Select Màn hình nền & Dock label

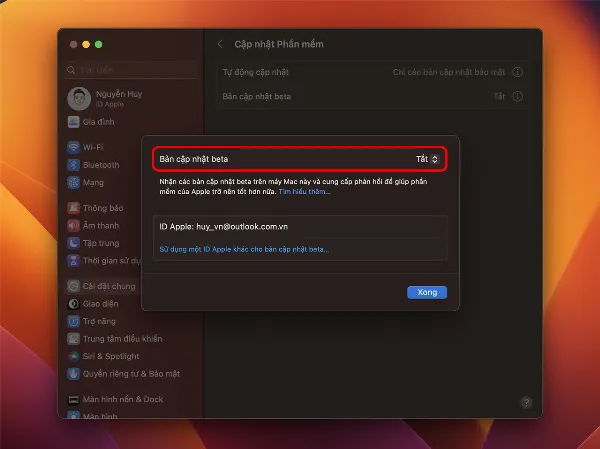point(123,399)
